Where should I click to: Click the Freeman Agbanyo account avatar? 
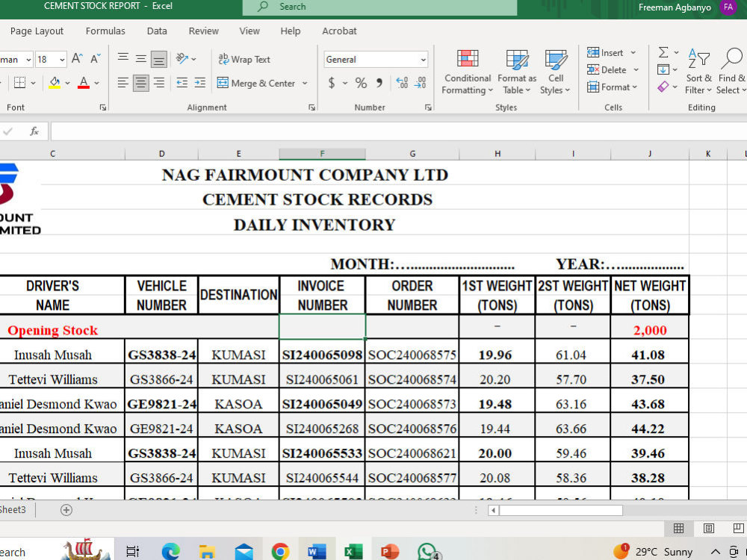coord(728,7)
